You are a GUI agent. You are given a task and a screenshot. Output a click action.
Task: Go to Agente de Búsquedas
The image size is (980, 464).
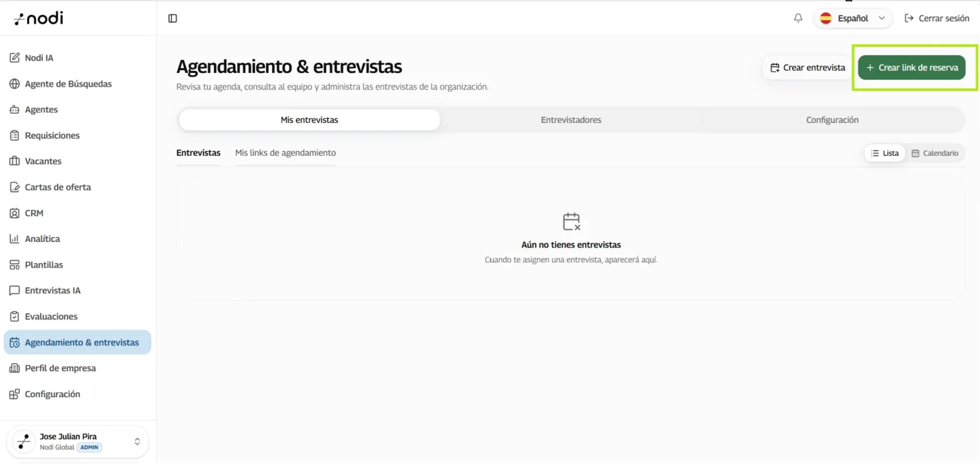pyautogui.click(x=77, y=84)
